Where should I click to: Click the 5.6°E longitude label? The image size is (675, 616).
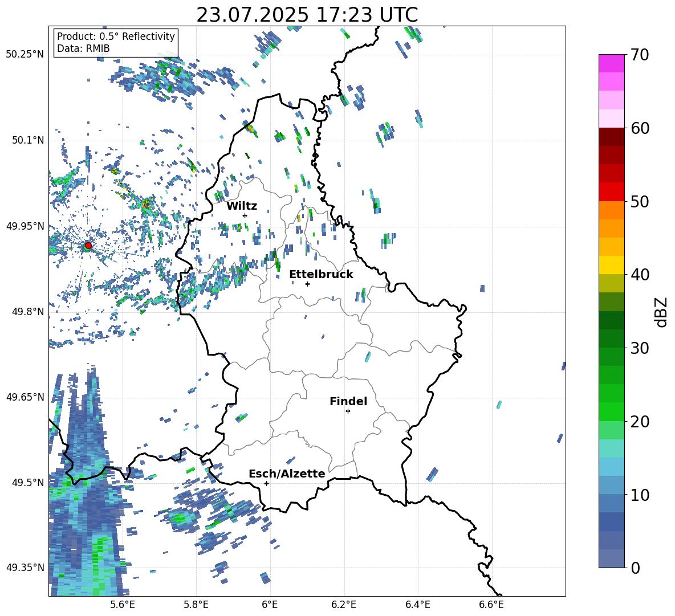[x=122, y=605]
